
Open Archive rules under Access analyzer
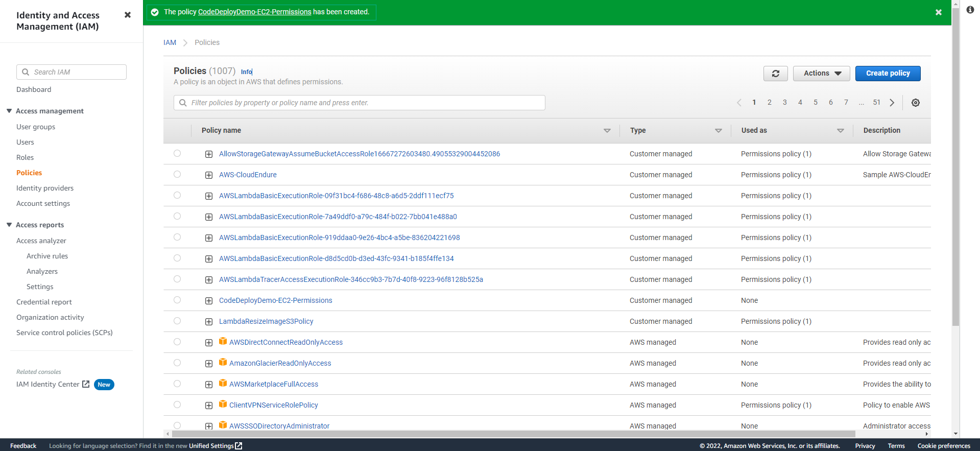47,256
